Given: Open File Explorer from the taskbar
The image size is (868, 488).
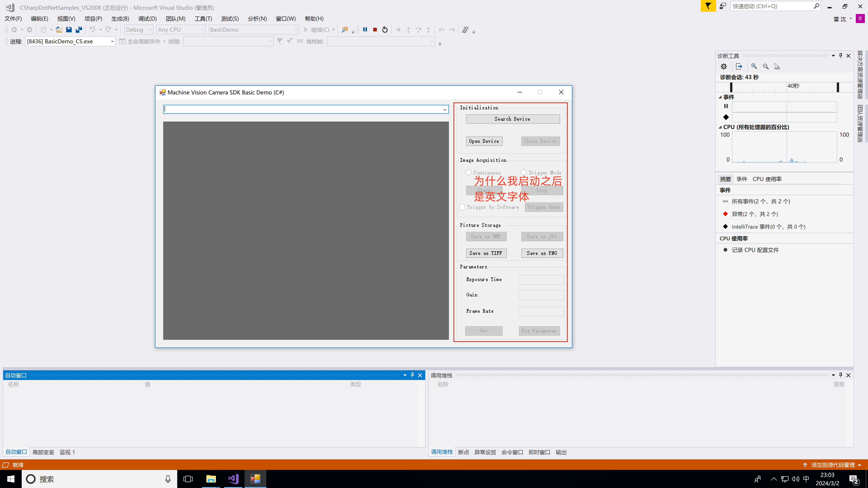Looking at the screenshot, I should (x=211, y=479).
